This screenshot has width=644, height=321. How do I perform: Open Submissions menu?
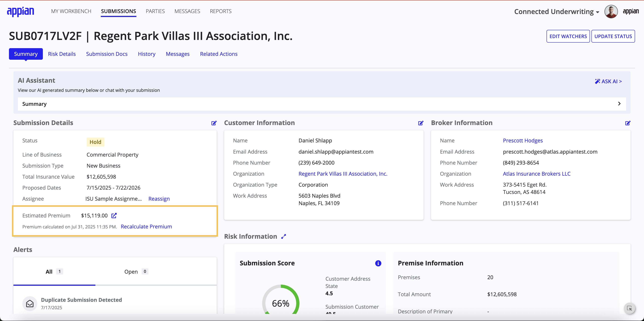point(119,11)
